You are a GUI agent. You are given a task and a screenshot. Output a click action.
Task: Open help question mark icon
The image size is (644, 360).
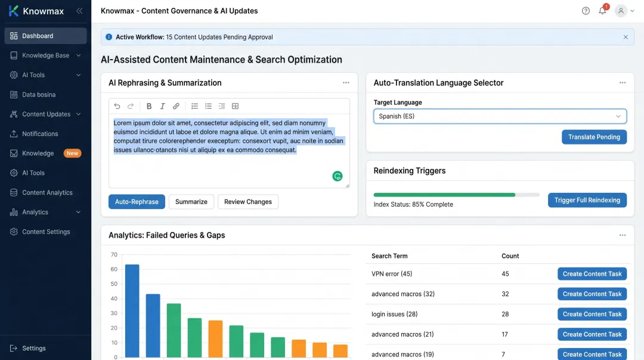click(586, 11)
